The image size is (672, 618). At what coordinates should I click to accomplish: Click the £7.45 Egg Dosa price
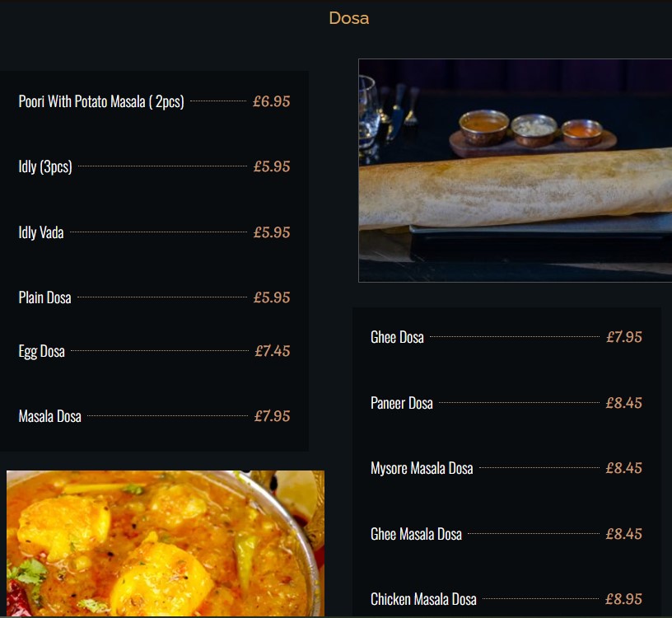pos(272,351)
